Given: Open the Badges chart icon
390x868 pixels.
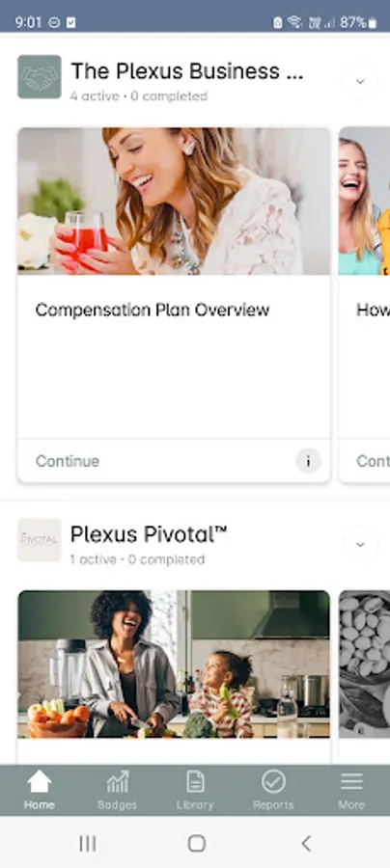Looking at the screenshot, I should [x=118, y=781].
